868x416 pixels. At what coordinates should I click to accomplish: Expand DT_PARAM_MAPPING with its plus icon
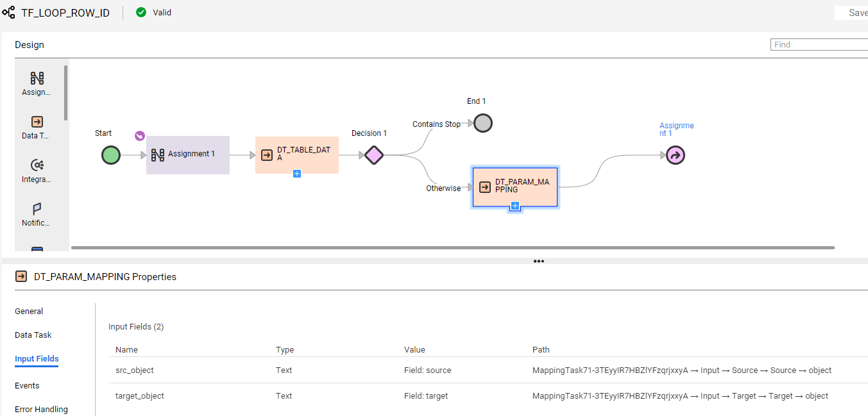point(515,206)
